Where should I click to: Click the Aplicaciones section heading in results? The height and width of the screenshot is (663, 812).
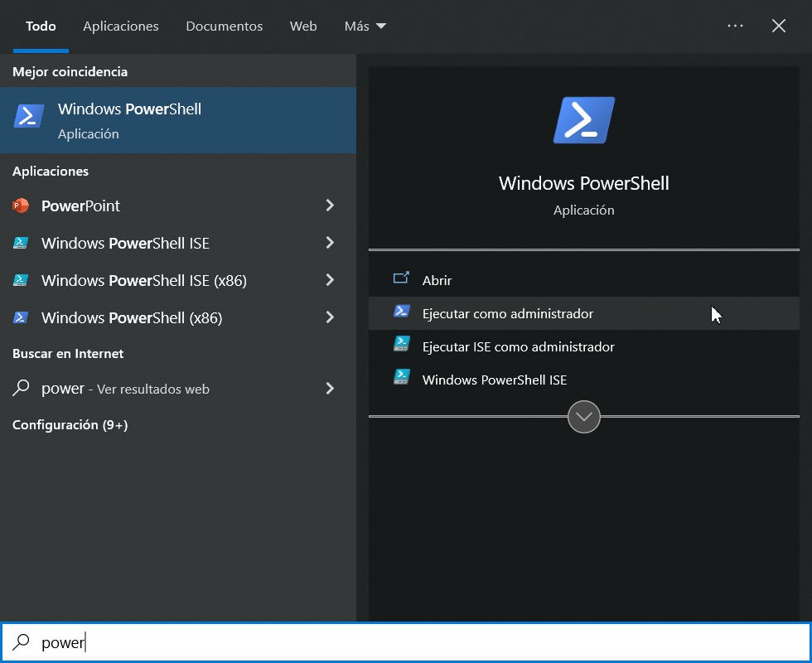click(x=51, y=171)
